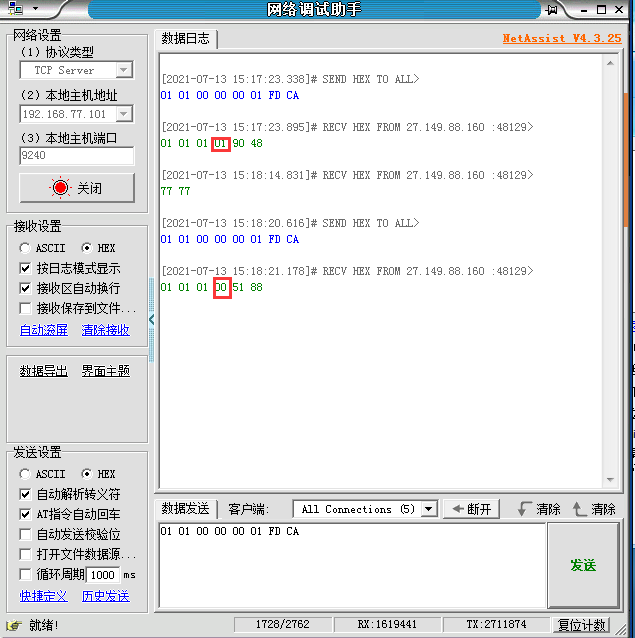Open the TCP Server protocol dropdown
The height and width of the screenshot is (638, 635).
(124, 70)
